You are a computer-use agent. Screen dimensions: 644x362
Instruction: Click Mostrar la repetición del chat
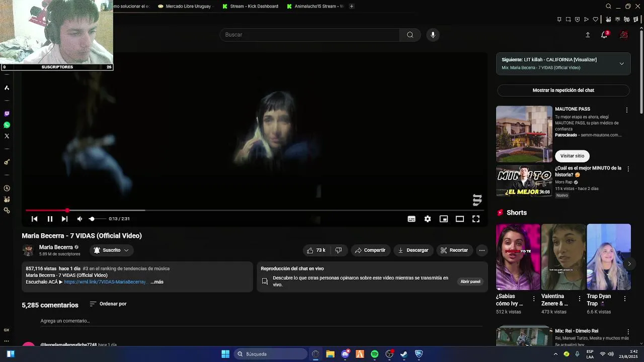pos(563,90)
